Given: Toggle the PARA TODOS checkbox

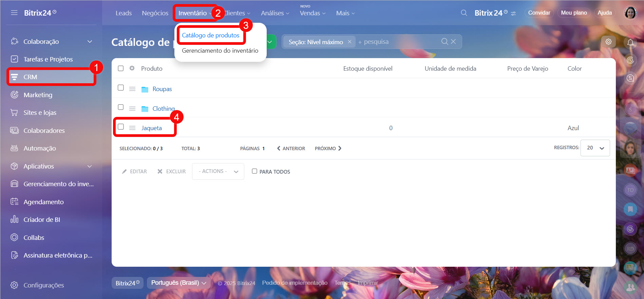Looking at the screenshot, I should pyautogui.click(x=254, y=171).
